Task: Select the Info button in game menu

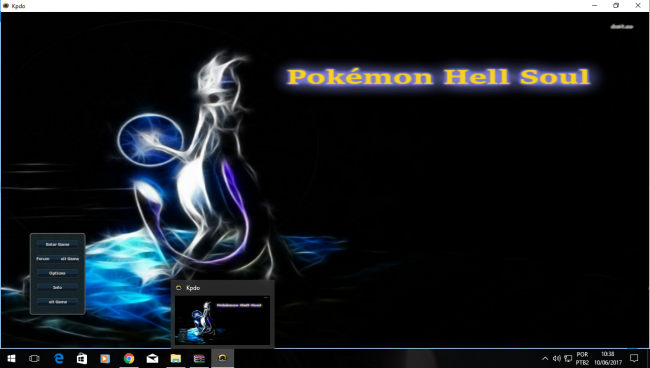Action: click(x=57, y=287)
